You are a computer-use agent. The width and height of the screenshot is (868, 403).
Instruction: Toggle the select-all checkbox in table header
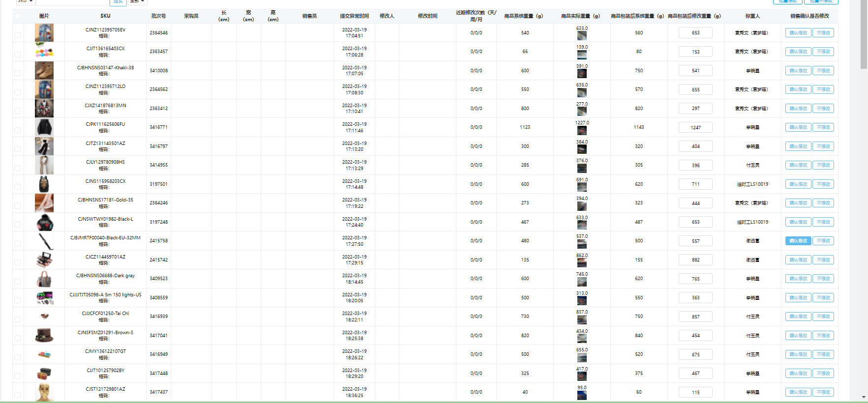click(x=18, y=16)
